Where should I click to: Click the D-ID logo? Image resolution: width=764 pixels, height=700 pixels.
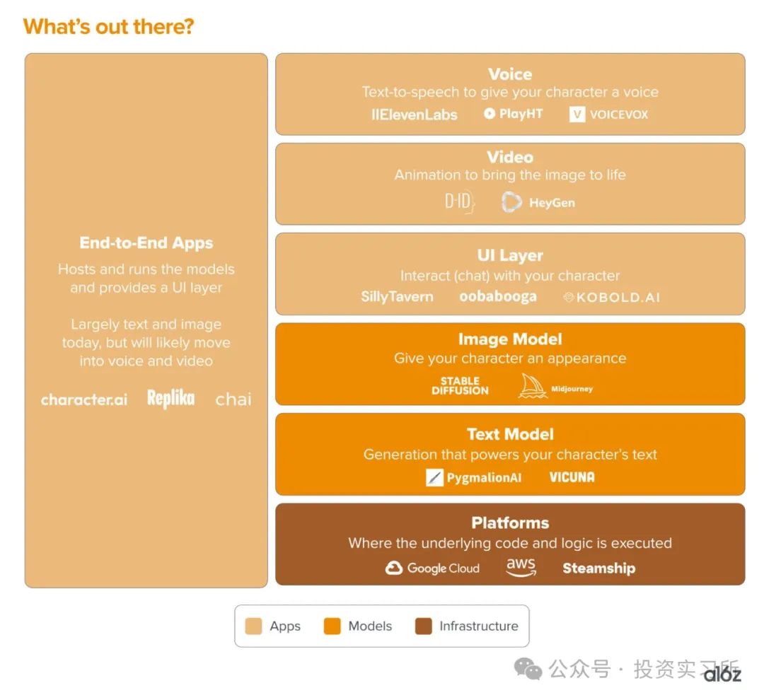pyautogui.click(x=459, y=202)
